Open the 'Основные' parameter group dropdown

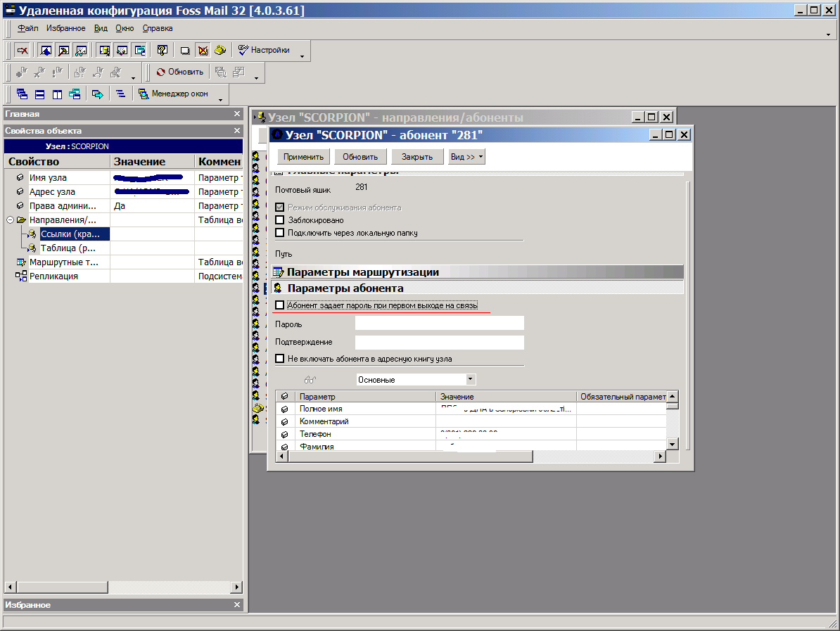[471, 380]
